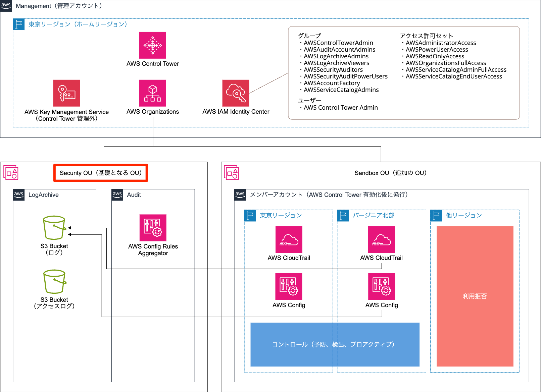Open AWS Organizations service icon
541x392 pixels.
click(x=153, y=93)
